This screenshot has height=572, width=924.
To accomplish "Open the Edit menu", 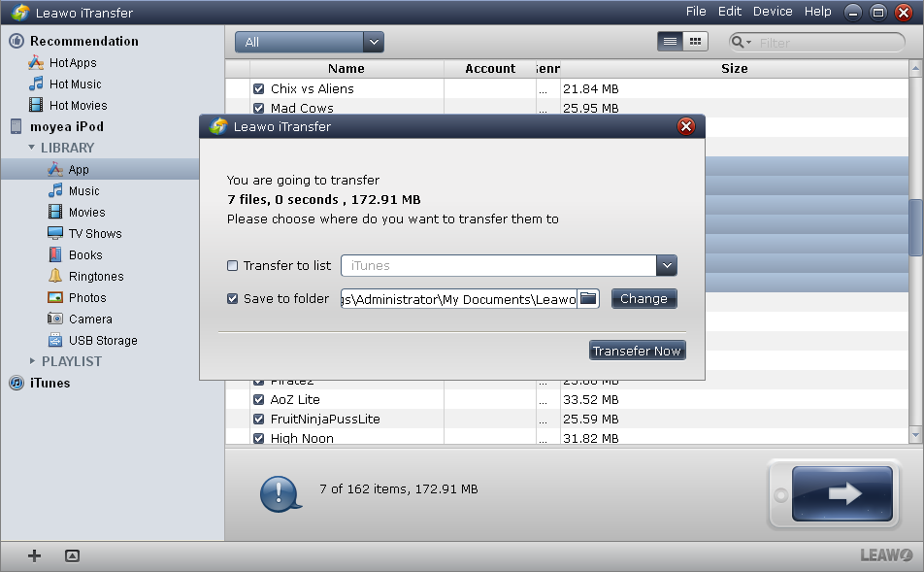I will [730, 12].
